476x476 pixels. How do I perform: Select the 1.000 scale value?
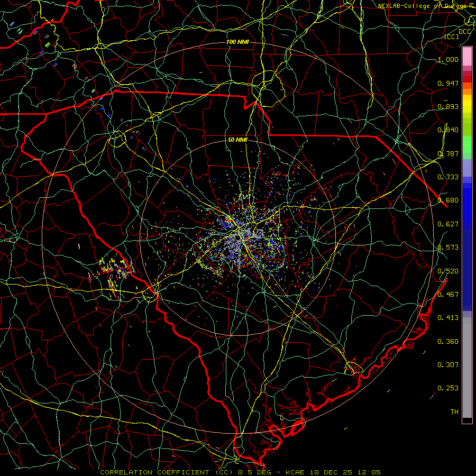coord(448,59)
